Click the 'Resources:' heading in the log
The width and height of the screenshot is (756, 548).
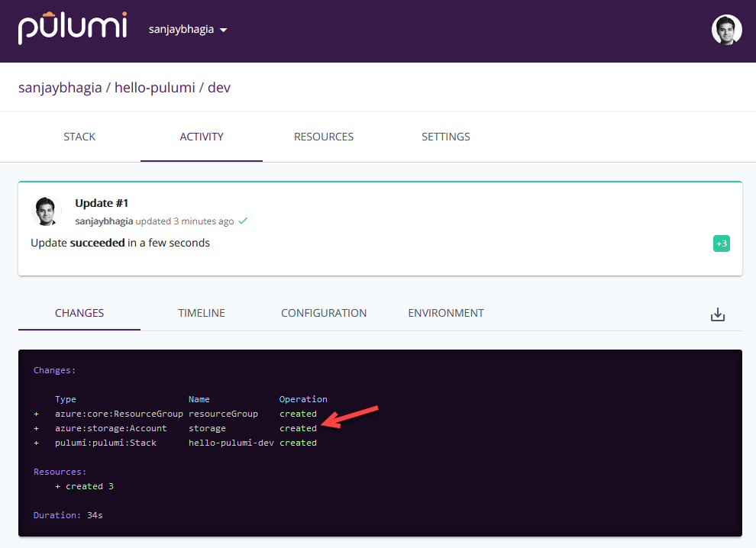pos(60,472)
